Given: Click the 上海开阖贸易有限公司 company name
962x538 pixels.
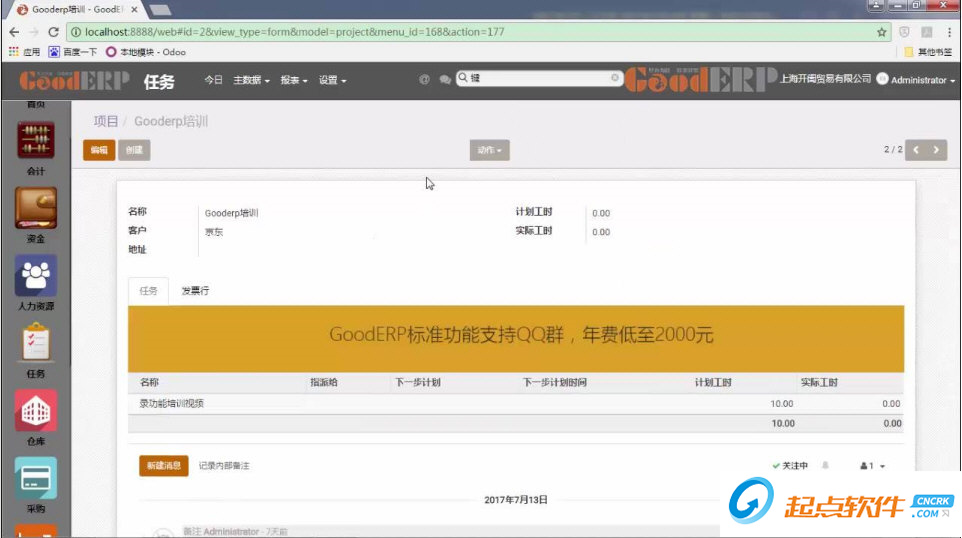Looking at the screenshot, I should point(825,79).
